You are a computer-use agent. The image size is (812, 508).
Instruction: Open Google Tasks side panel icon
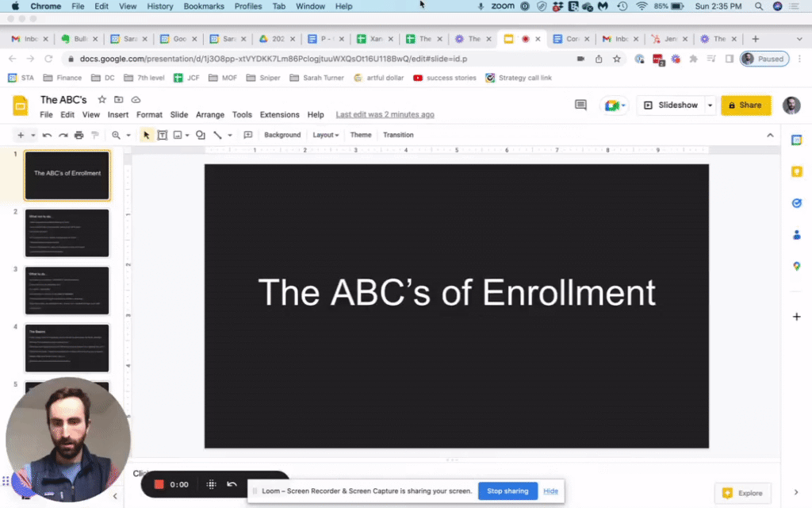point(796,203)
